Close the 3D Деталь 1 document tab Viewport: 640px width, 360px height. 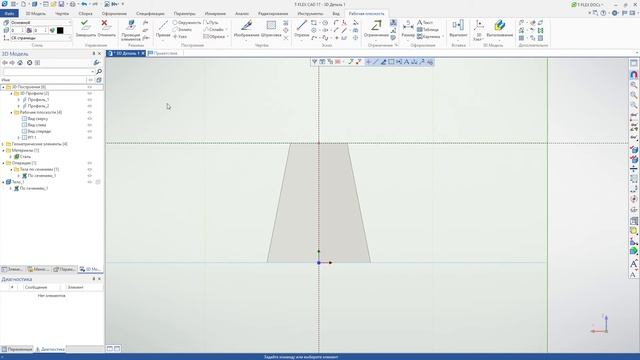click(143, 53)
